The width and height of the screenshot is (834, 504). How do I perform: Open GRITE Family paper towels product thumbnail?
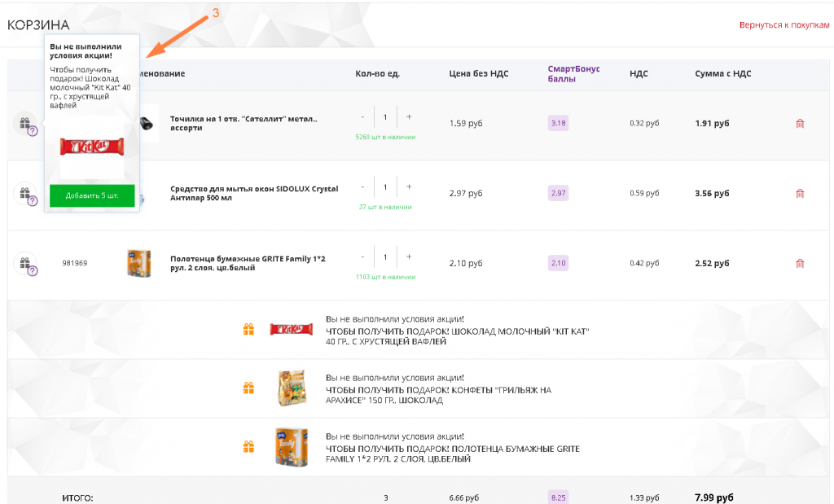tap(138, 264)
